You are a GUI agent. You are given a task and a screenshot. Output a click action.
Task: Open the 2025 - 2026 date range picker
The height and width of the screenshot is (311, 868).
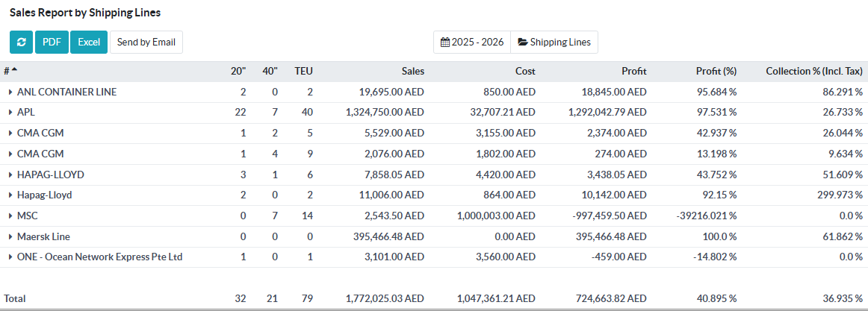pyautogui.click(x=472, y=42)
